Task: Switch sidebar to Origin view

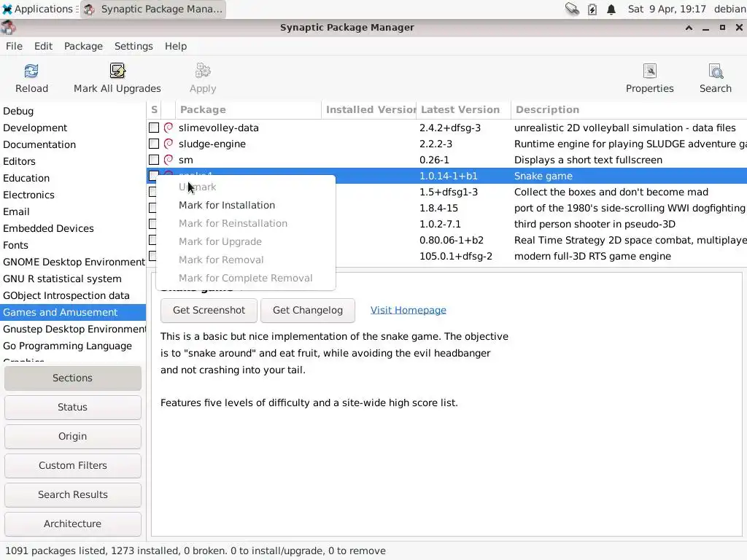Action: pos(73,436)
